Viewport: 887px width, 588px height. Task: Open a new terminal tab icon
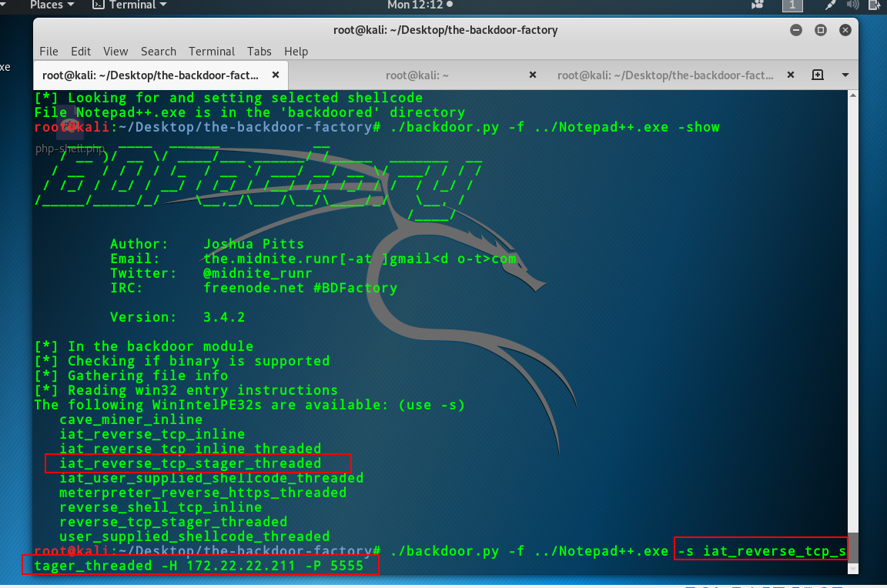tap(818, 75)
